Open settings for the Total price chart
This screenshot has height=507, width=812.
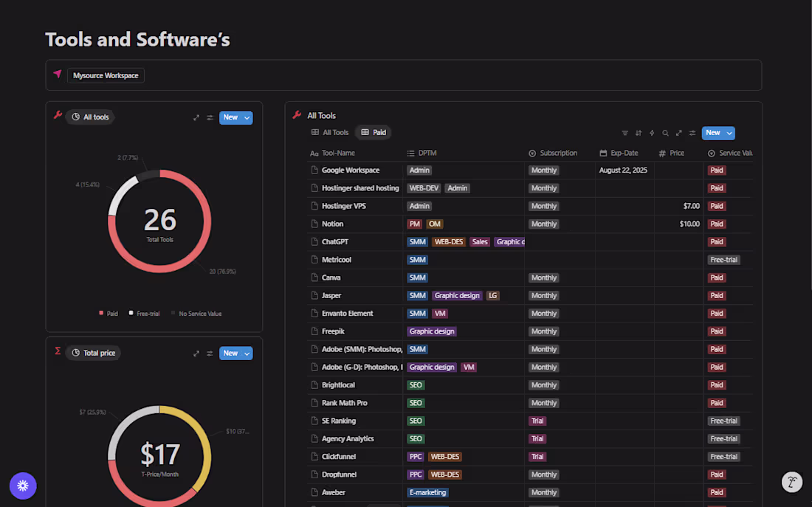[210, 353]
